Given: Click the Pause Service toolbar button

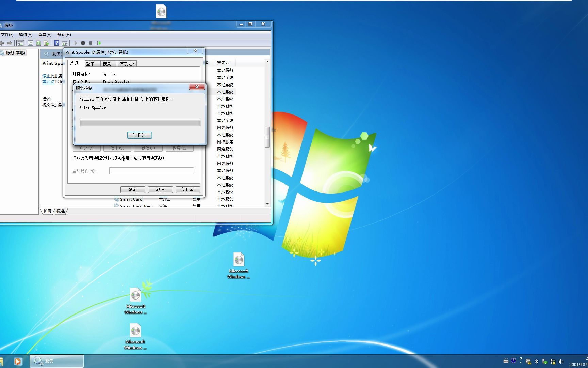Looking at the screenshot, I should click(91, 43).
